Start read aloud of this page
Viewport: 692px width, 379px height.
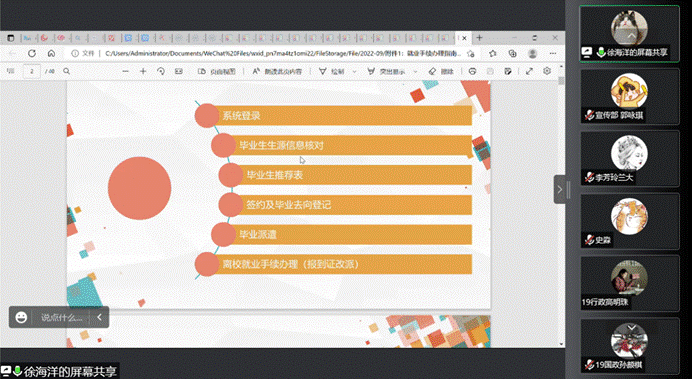tap(277, 71)
